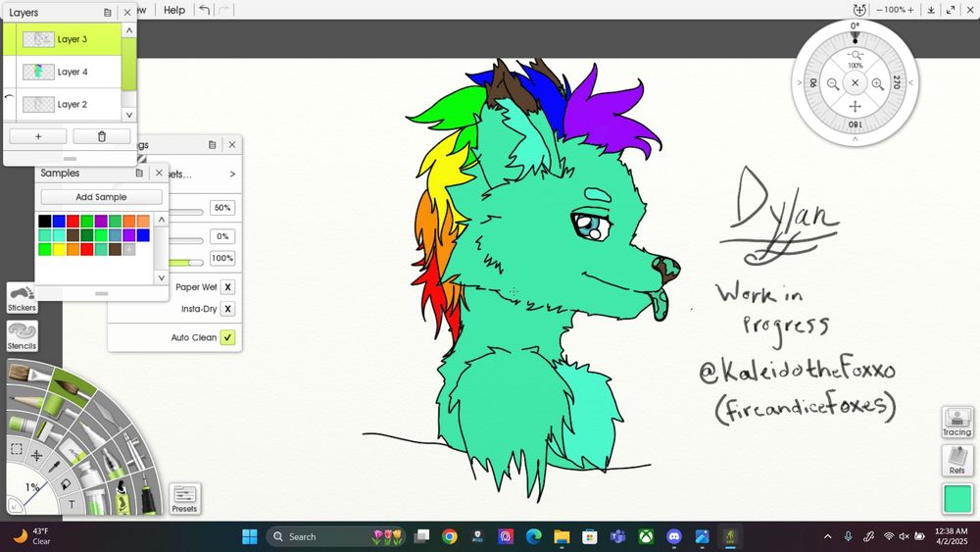Open the Stickers panel
The width and height of the screenshot is (980, 552).
(22, 297)
